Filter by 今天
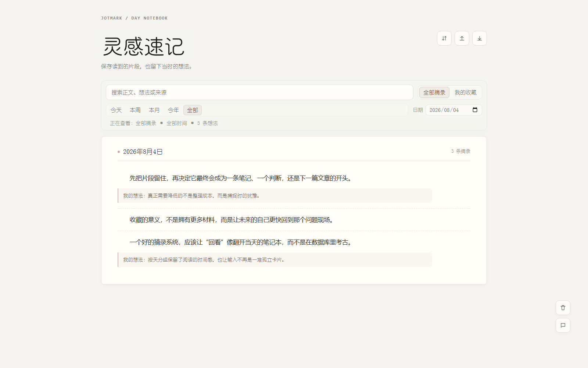 (x=116, y=110)
